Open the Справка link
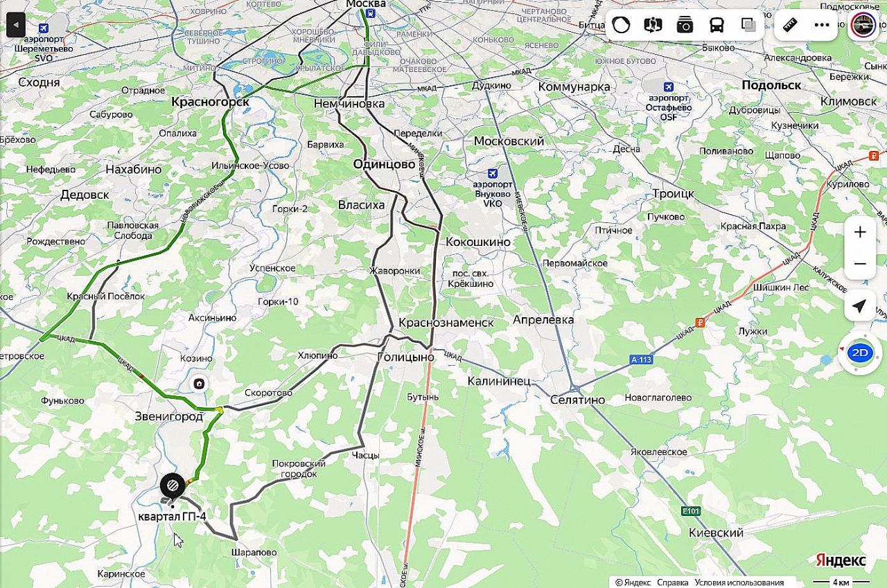 (x=673, y=582)
